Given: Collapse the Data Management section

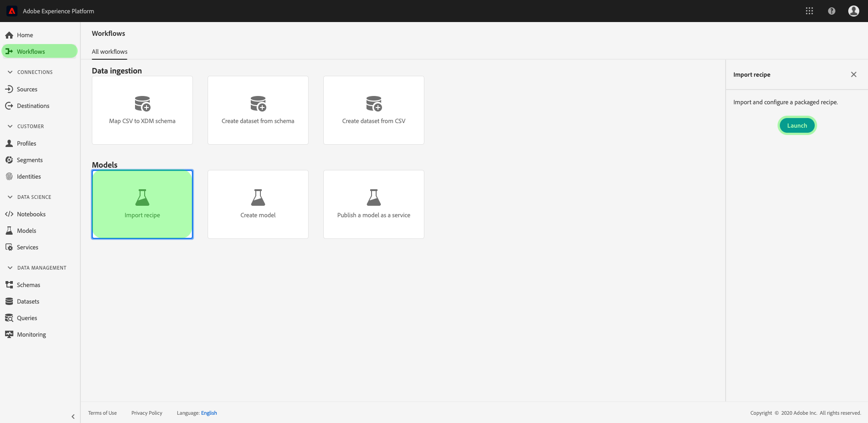Looking at the screenshot, I should point(10,268).
